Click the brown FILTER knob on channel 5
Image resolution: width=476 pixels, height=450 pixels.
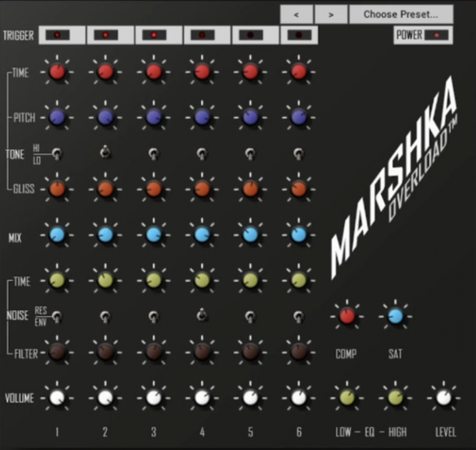(250, 352)
